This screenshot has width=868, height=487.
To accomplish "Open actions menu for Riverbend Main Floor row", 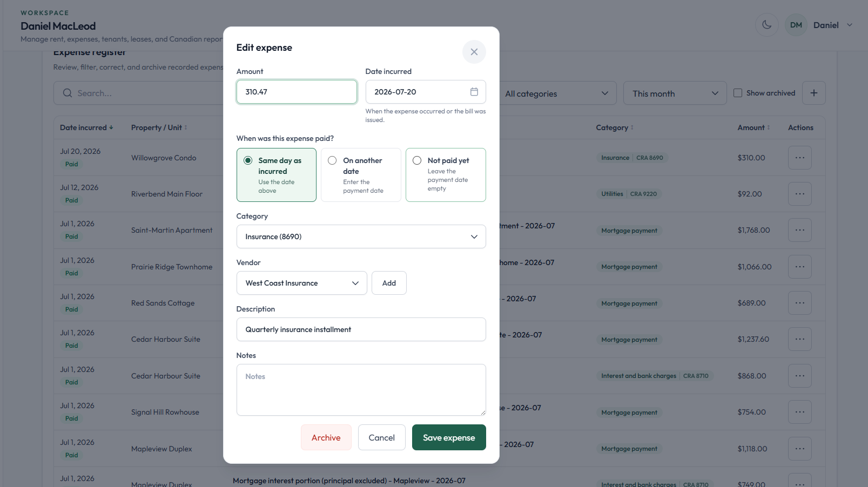I will [799, 194].
